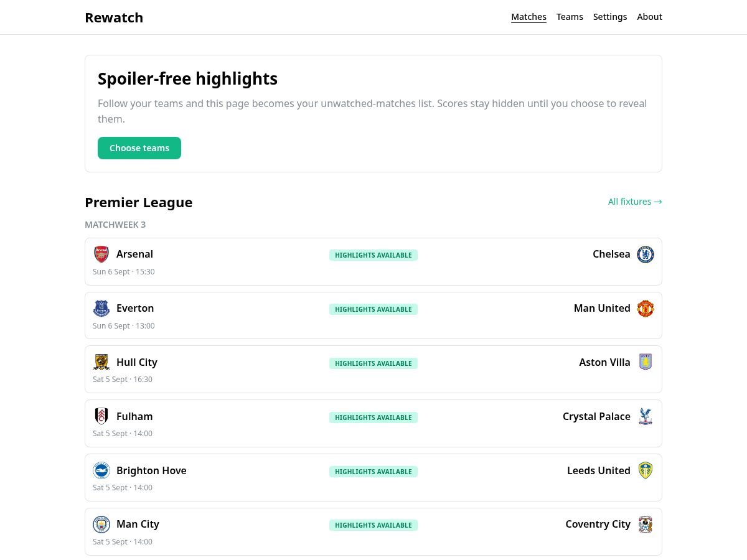Select the Brighton Hove team name
The image size is (747, 560).
pos(151,470)
